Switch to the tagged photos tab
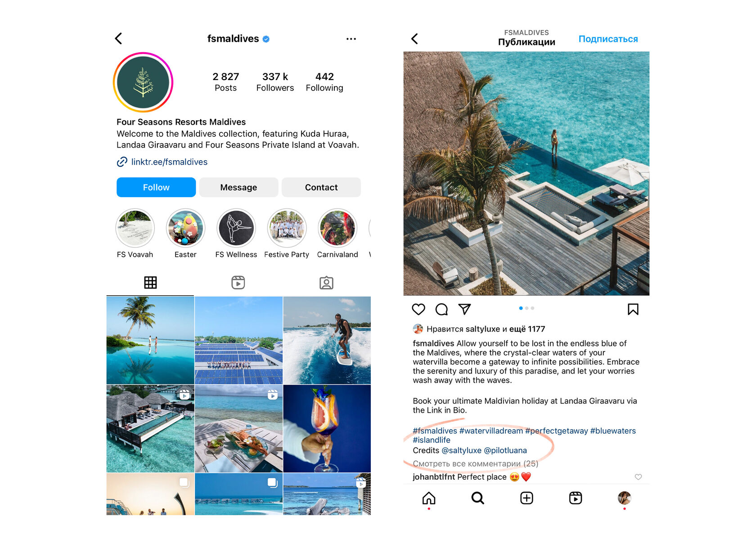756x540 pixels. 326,283
